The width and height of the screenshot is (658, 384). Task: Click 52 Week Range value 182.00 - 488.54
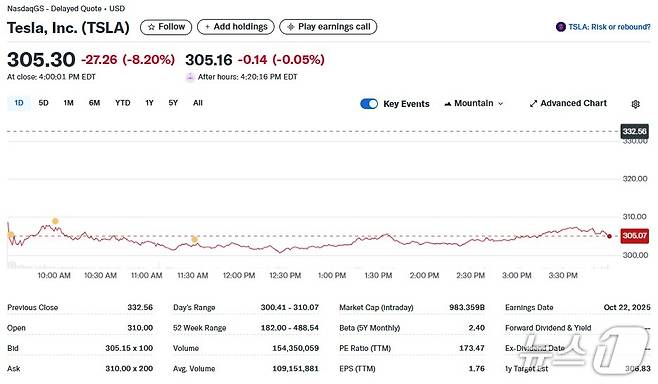(290, 328)
